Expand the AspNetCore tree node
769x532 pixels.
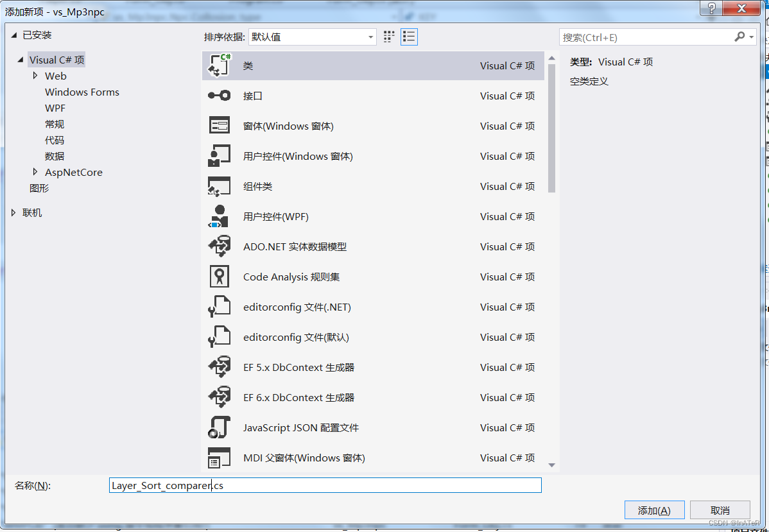point(37,172)
